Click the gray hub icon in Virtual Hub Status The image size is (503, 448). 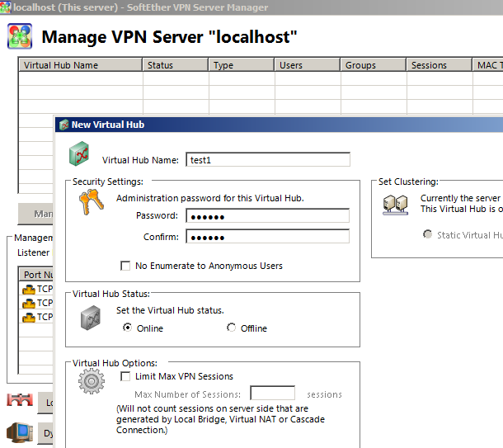click(91, 318)
